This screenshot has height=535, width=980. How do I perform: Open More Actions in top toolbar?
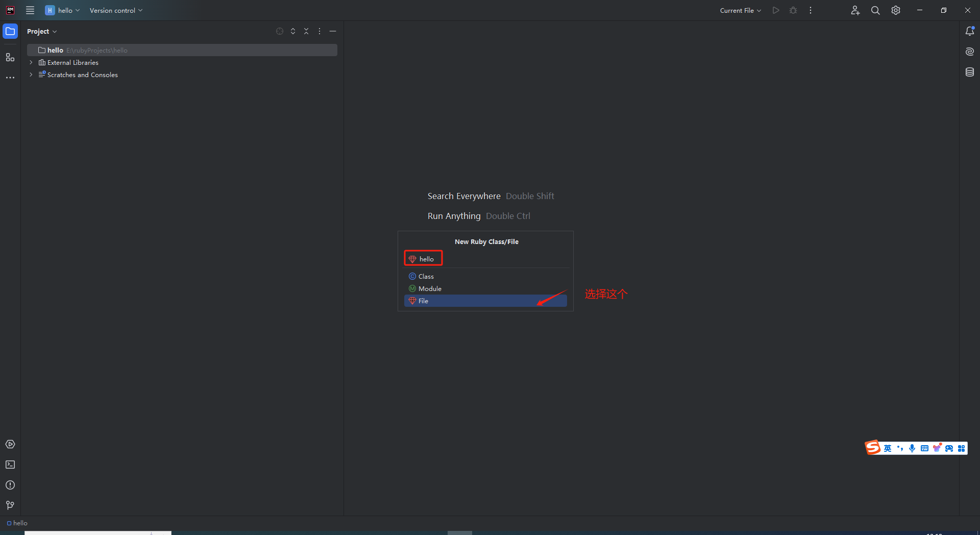tap(811, 10)
